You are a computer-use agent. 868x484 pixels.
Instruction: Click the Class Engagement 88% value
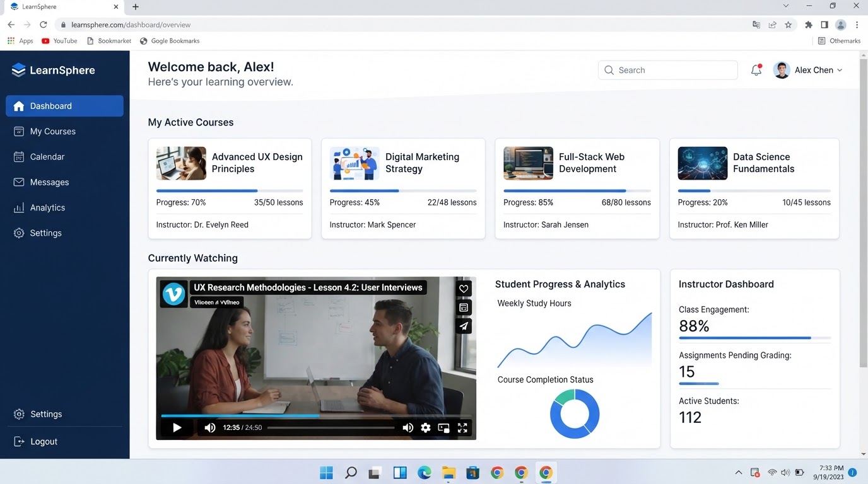click(x=694, y=326)
